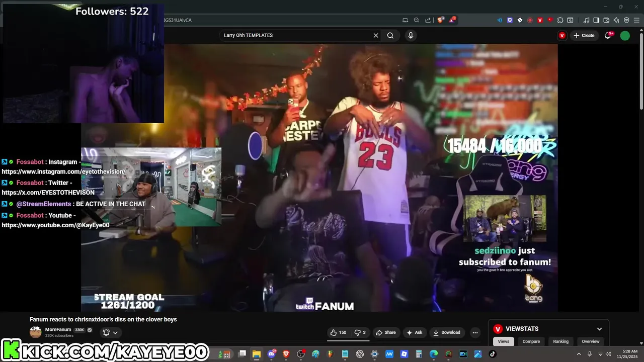The width and height of the screenshot is (644, 362).
Task: Open the more actions three-dot menu
Action: click(474, 332)
